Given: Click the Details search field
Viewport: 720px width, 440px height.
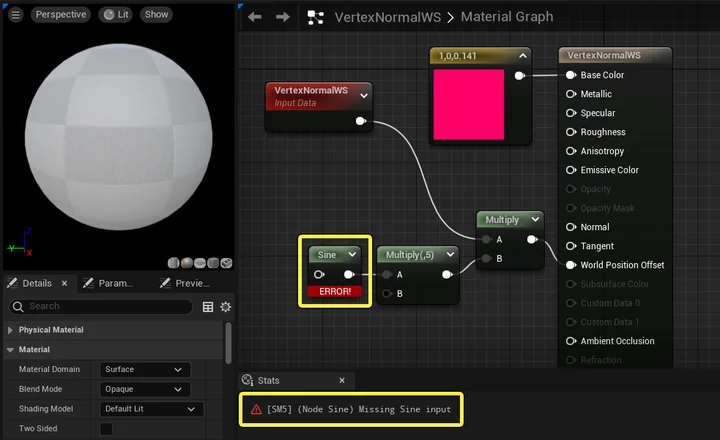Looking at the screenshot, I should [101, 306].
